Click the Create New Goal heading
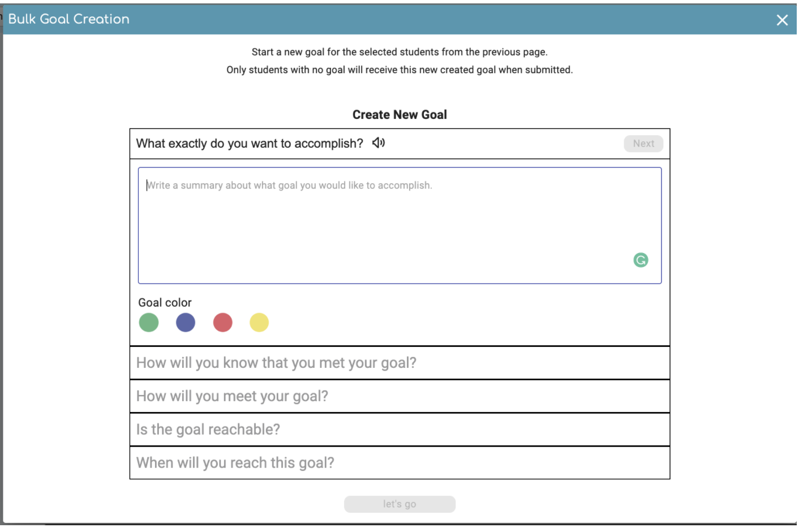 (x=399, y=114)
